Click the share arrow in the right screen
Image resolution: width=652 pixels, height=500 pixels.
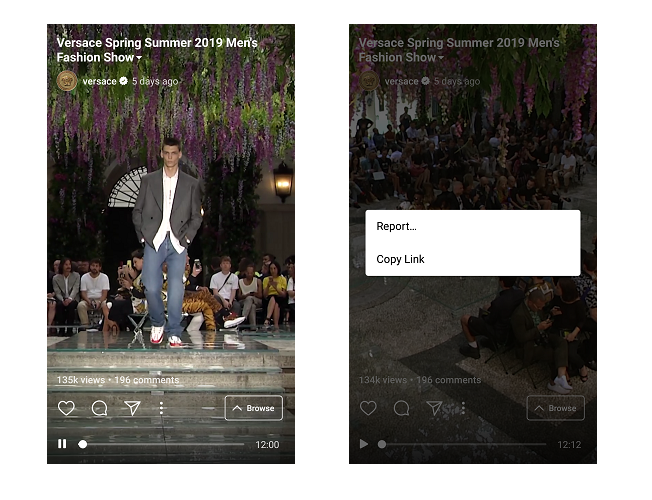(434, 408)
